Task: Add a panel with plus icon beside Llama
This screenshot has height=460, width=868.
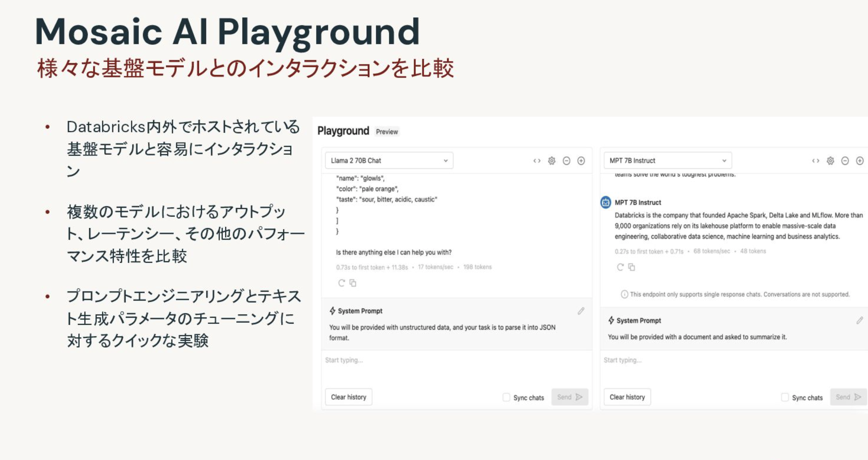Action: [x=581, y=161]
